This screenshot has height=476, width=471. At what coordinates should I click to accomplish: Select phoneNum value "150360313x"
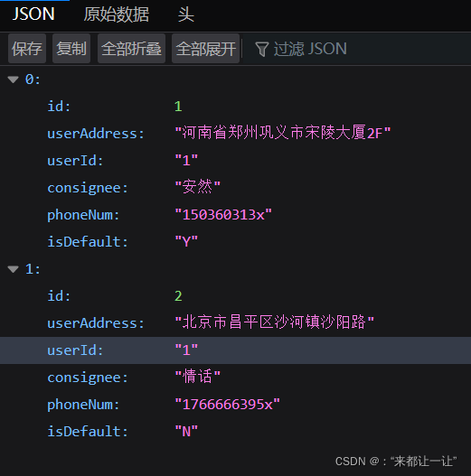[223, 215]
